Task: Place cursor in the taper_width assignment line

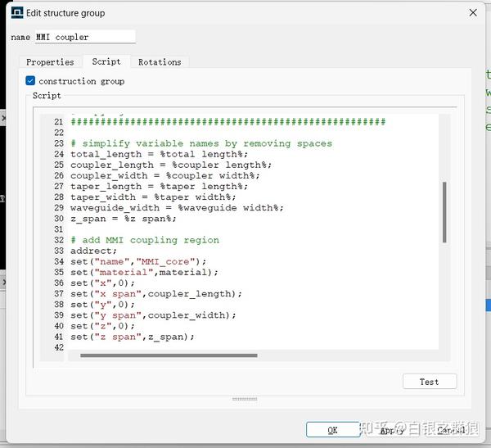Action: click(x=153, y=197)
